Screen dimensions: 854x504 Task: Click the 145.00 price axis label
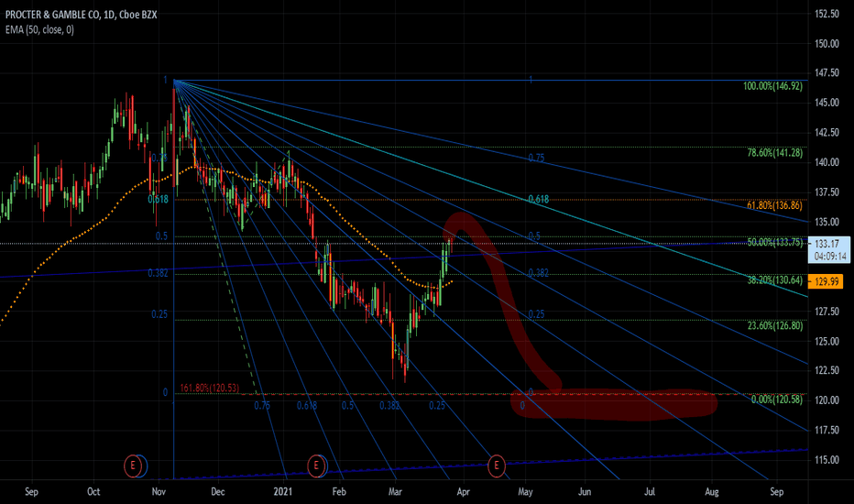coord(827,103)
